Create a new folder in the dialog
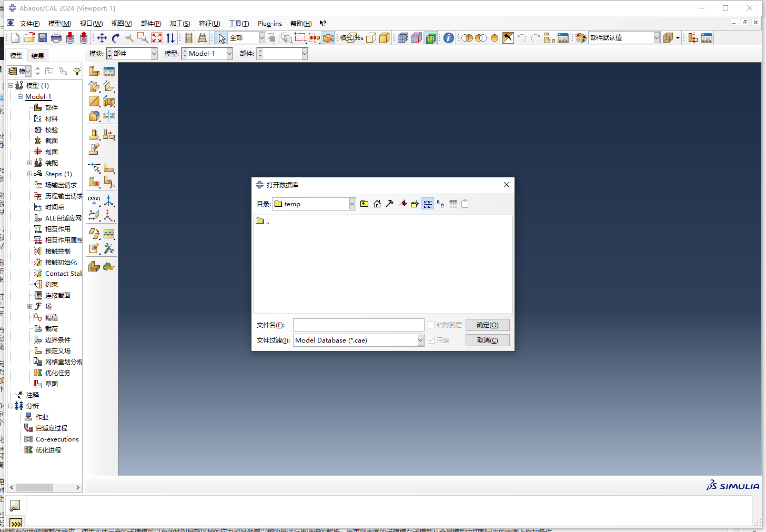This screenshot has width=766, height=532. (415, 204)
